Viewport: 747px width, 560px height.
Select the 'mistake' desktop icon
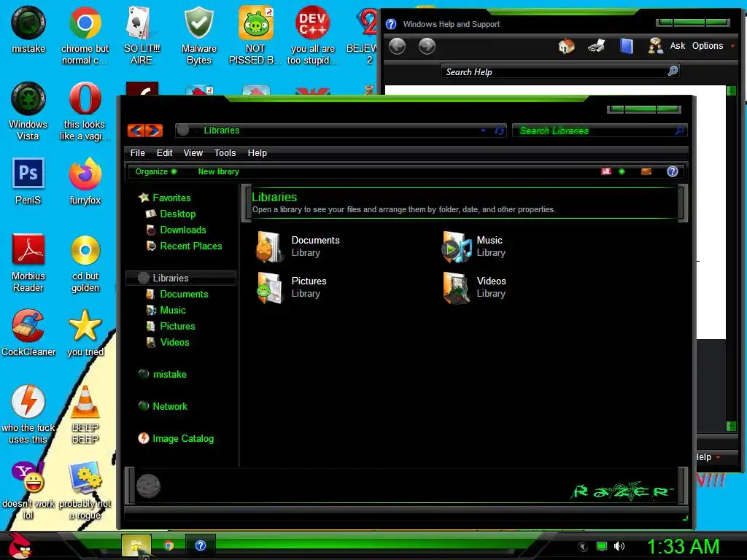28,29
